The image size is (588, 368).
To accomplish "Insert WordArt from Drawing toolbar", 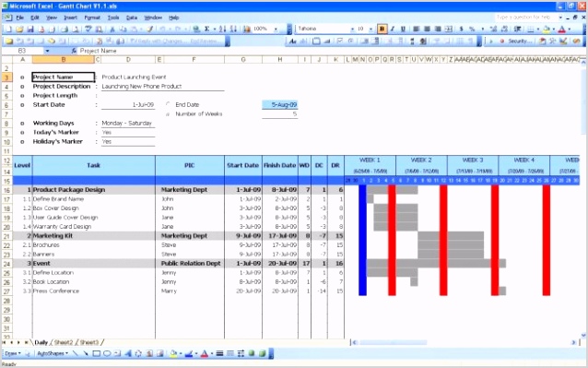I will coord(128,353).
